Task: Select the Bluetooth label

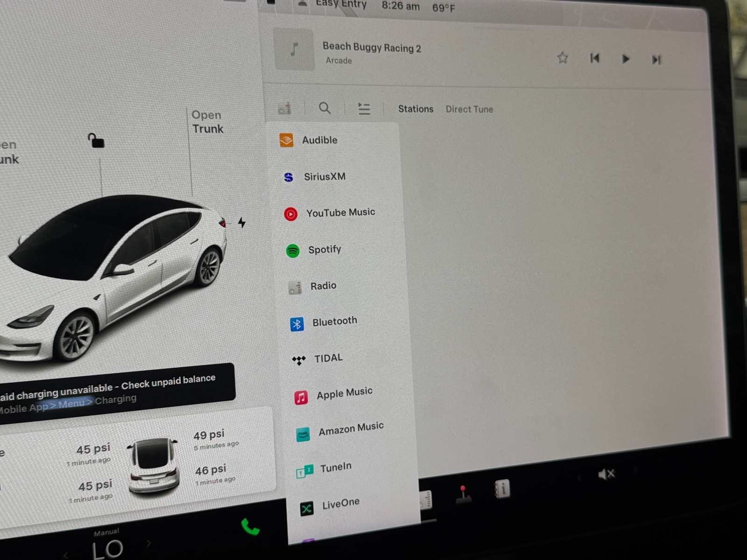Action: point(335,321)
